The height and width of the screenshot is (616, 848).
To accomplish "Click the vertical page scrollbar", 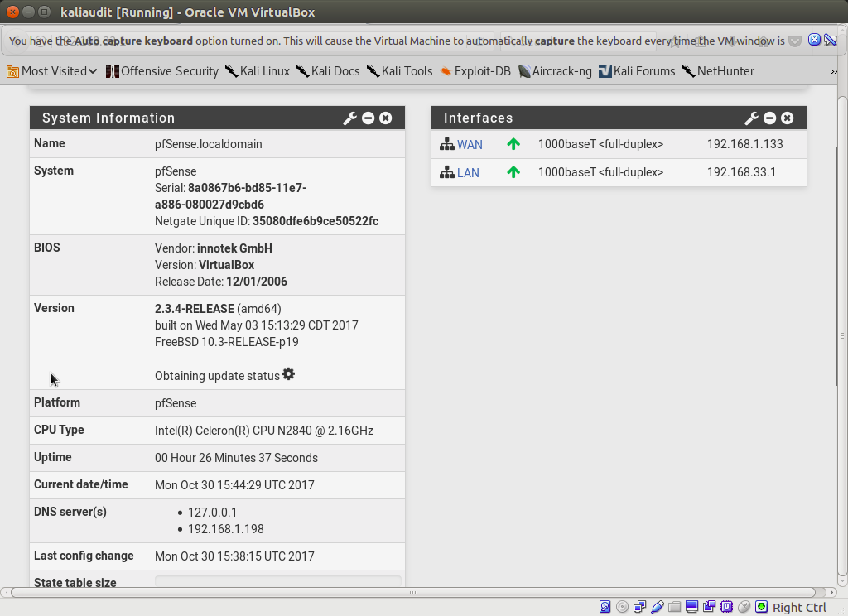I will click(842, 335).
